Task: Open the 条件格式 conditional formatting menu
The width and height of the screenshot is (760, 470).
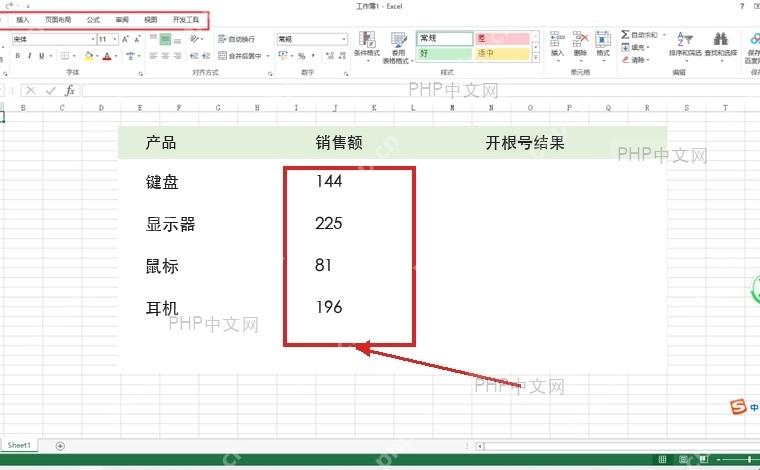Action: pyautogui.click(x=367, y=45)
